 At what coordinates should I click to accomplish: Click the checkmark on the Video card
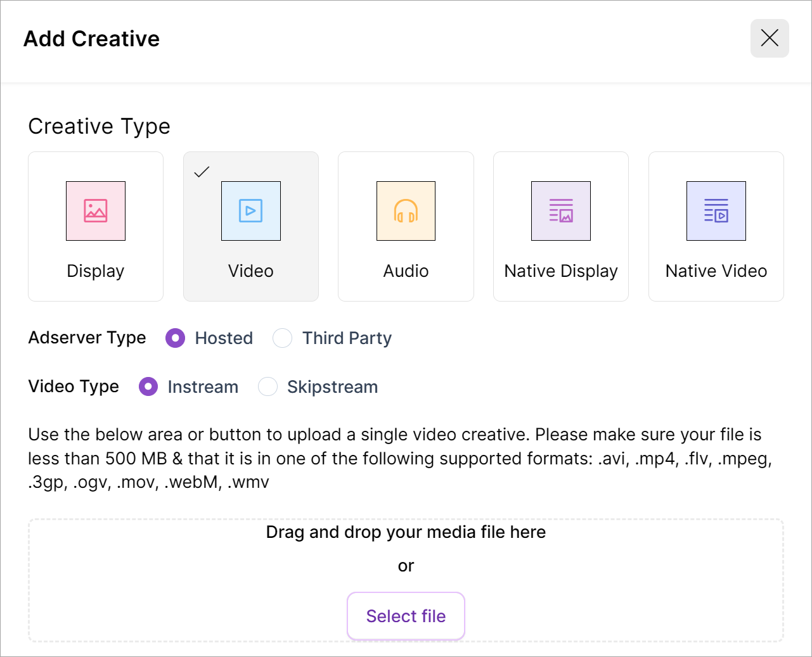click(x=202, y=172)
